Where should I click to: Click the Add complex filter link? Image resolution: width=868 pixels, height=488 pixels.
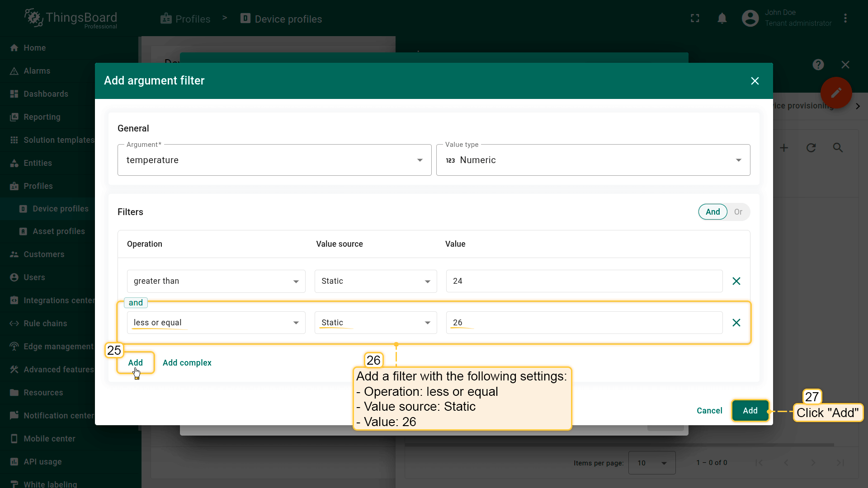pos(187,363)
